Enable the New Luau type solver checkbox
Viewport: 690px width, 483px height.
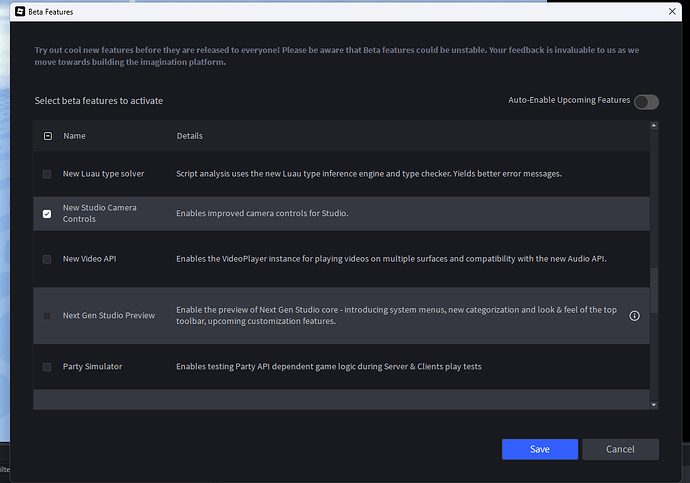point(47,174)
